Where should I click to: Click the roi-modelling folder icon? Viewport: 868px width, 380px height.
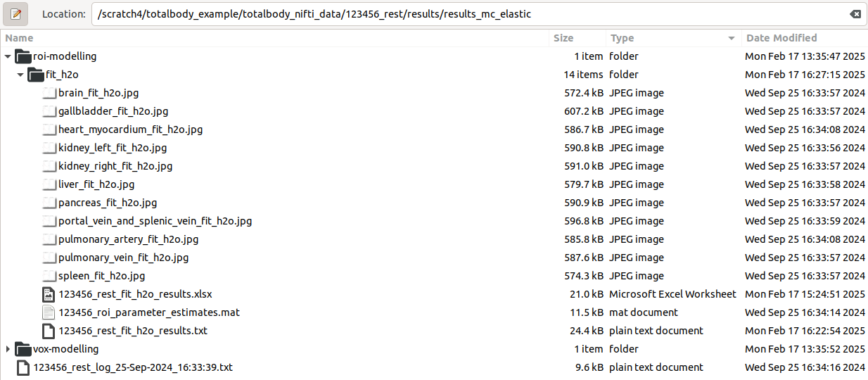[23, 56]
